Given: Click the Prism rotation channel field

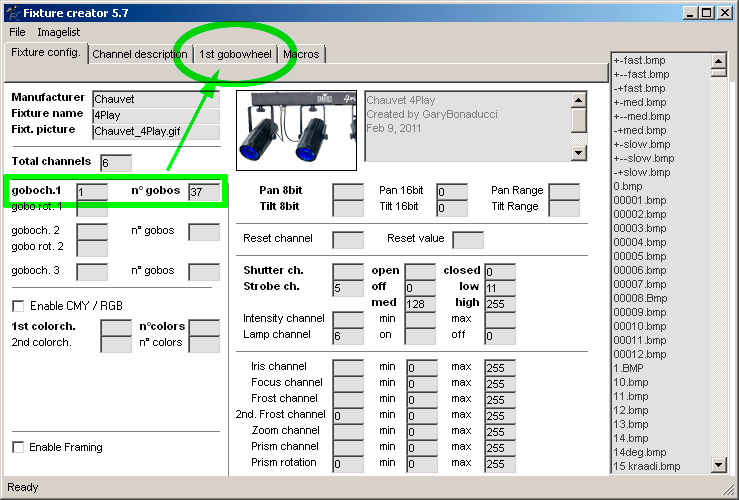Looking at the screenshot, I should coord(348,464).
